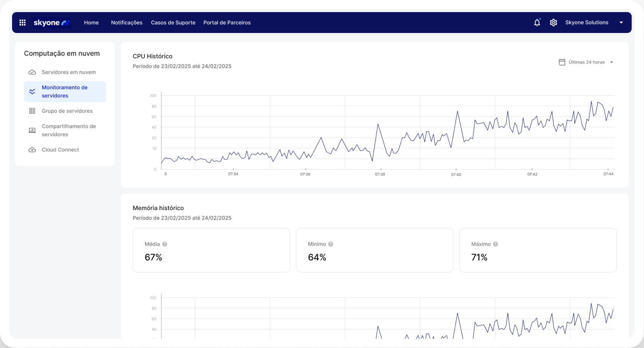Show help tooltip for Média
This screenshot has width=644, height=348.
[x=165, y=244]
